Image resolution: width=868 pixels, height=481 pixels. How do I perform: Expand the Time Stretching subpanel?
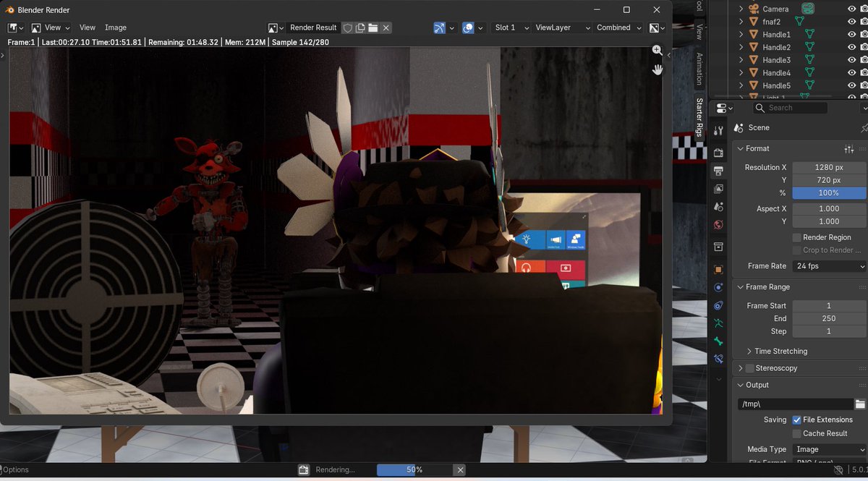[x=749, y=352]
